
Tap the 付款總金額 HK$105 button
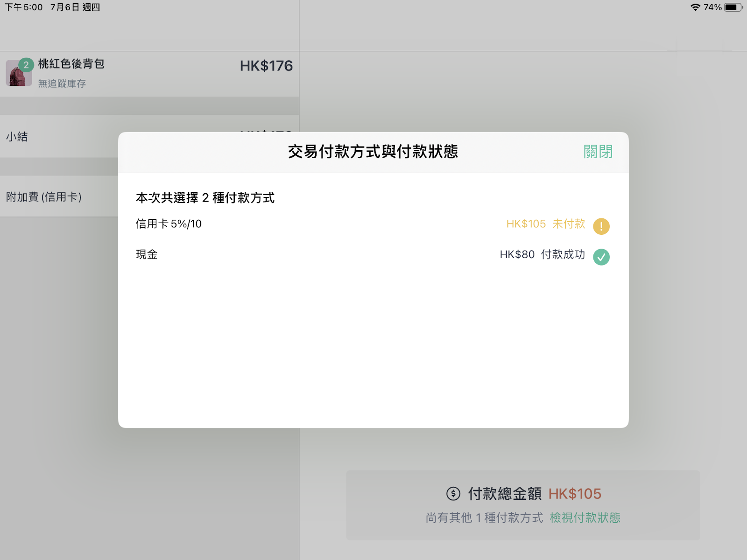tap(523, 505)
